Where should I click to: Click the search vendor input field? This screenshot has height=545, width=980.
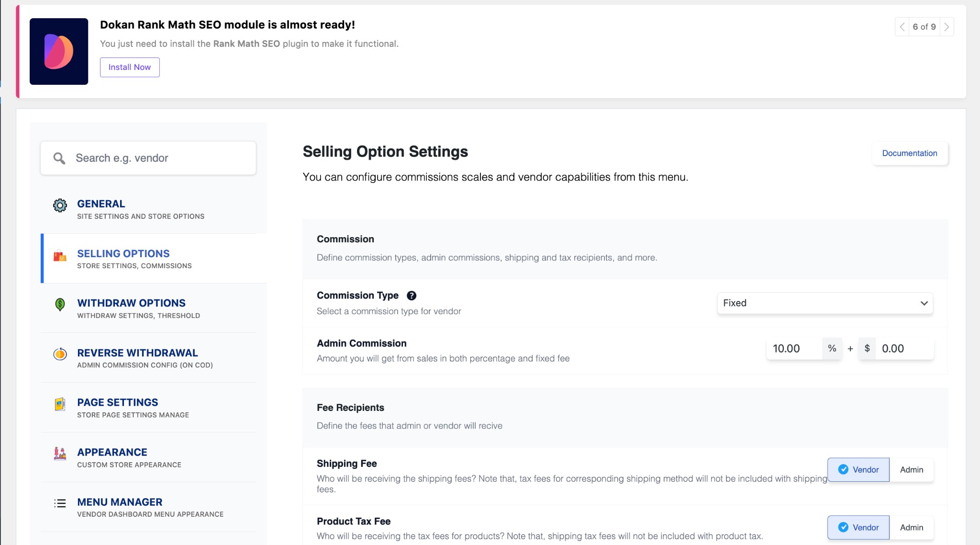tap(148, 158)
